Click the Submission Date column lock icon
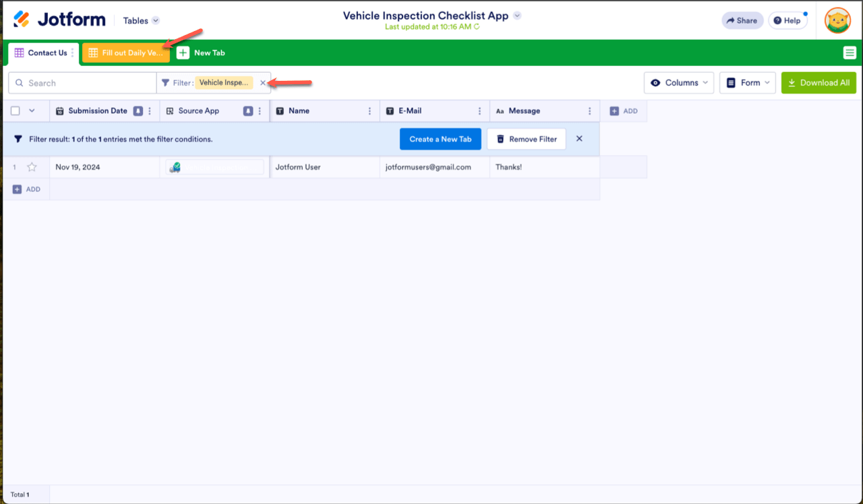This screenshot has width=863, height=504. (x=138, y=111)
